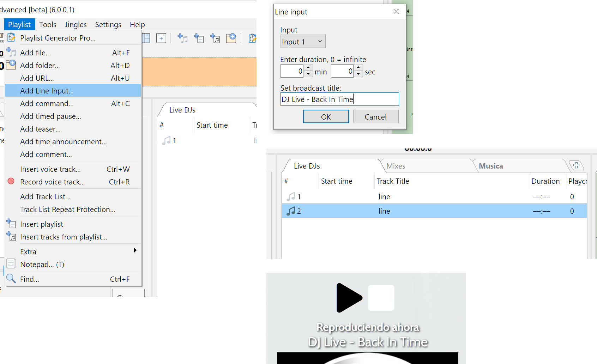Click the Add file toolbar icon

click(182, 38)
